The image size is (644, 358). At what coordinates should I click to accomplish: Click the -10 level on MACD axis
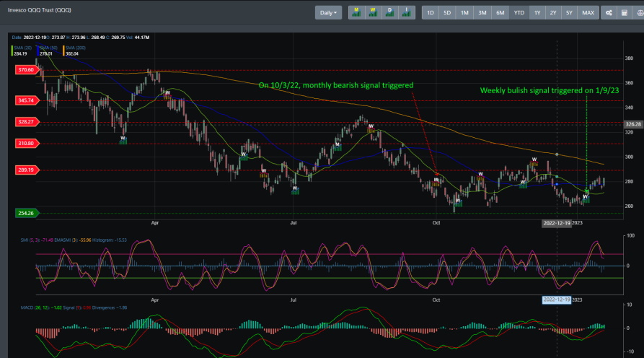(x=629, y=352)
